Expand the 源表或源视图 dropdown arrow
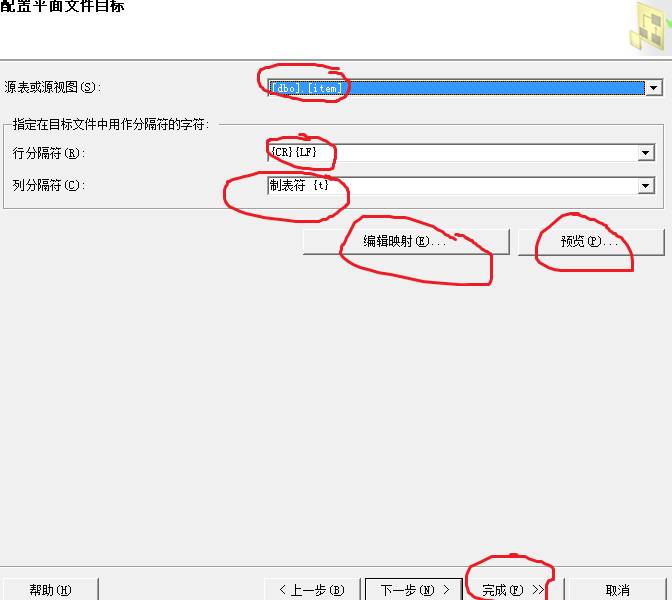 [654, 88]
